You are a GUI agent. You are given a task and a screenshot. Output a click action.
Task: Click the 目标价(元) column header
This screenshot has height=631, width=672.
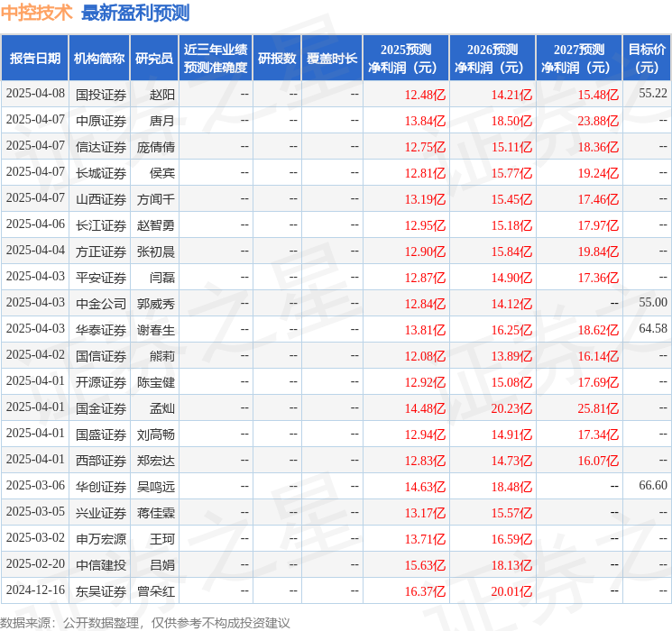pos(647,59)
